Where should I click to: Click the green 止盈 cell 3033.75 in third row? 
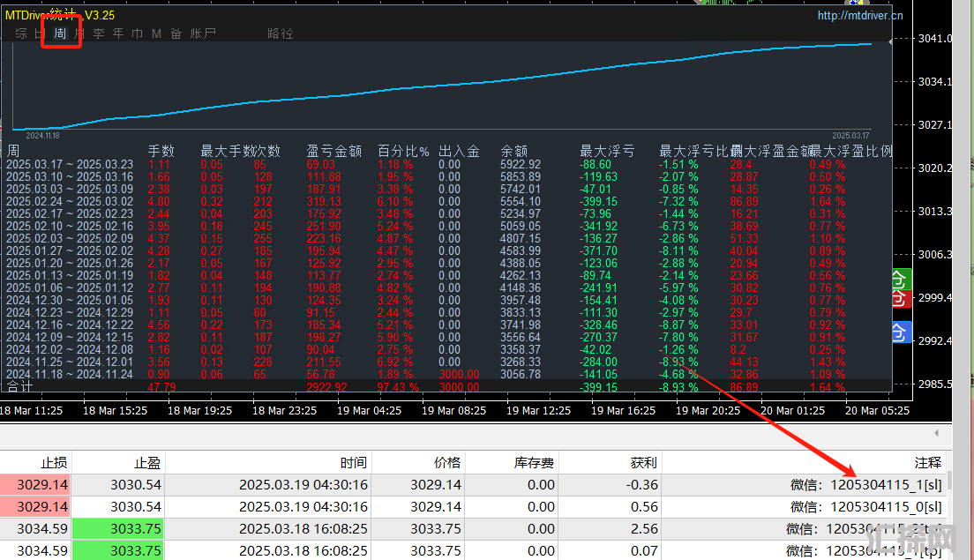point(135,528)
